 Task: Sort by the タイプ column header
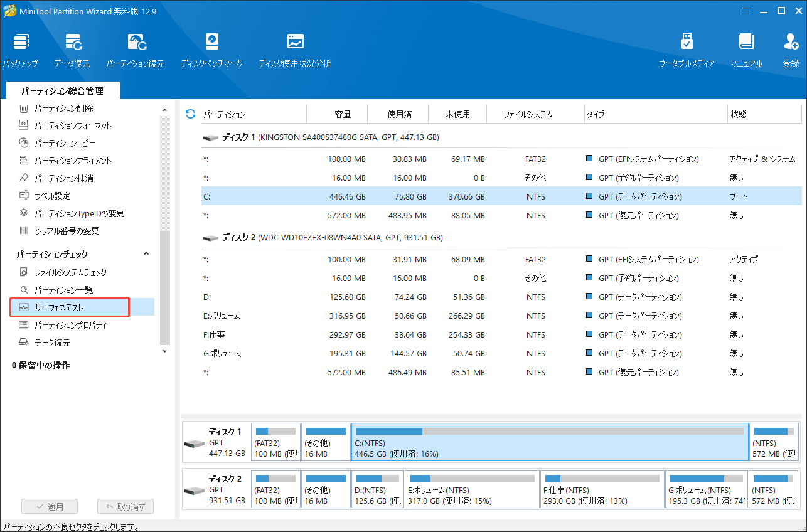click(655, 114)
